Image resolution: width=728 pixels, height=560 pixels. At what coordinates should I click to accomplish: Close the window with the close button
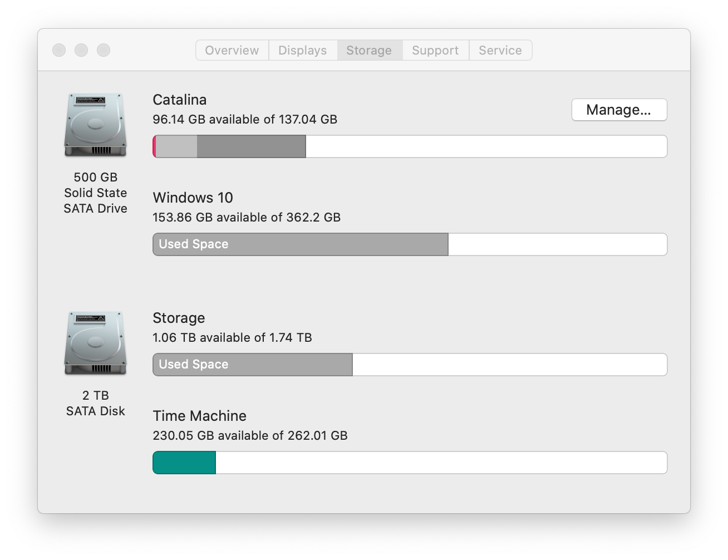pos(59,50)
